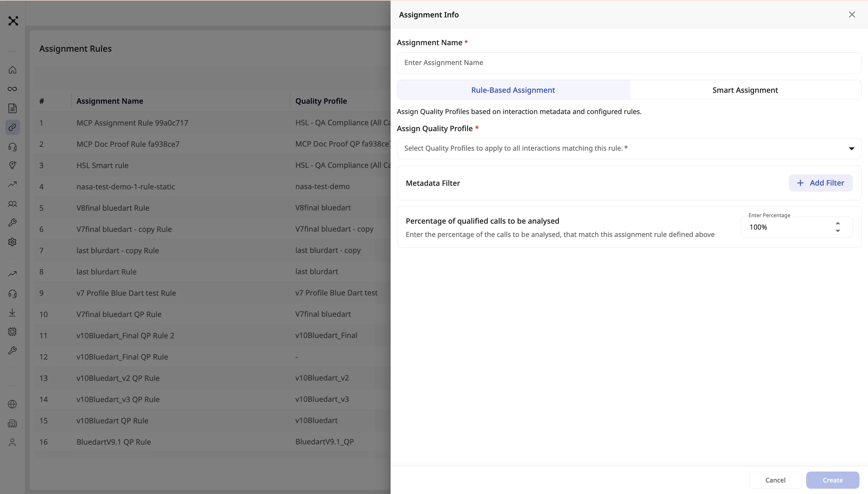The height and width of the screenshot is (494, 868).
Task: Select BluedartV9.1 QP Rule row
Action: 212,442
